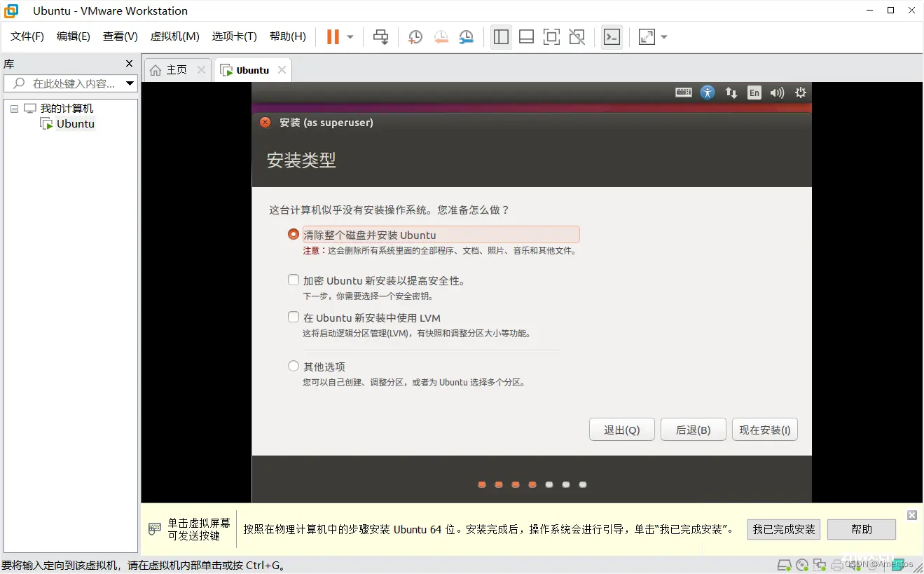The width and height of the screenshot is (924, 574).
Task: Click the library search input field
Action: 70,83
